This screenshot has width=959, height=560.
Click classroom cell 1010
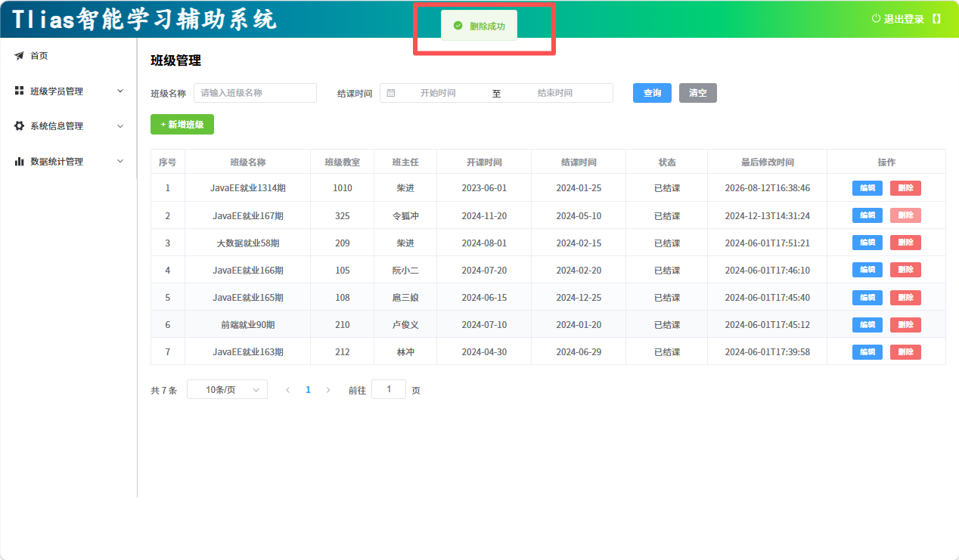click(x=343, y=188)
